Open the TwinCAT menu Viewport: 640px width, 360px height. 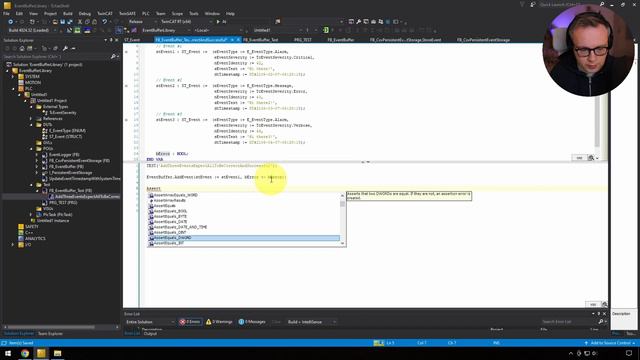[105, 13]
